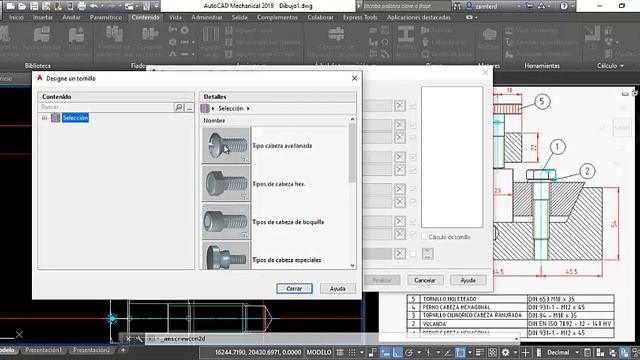Toggle ortho mode status bar icon
Image resolution: width=640 pixels, height=360 pixels.
(397, 352)
